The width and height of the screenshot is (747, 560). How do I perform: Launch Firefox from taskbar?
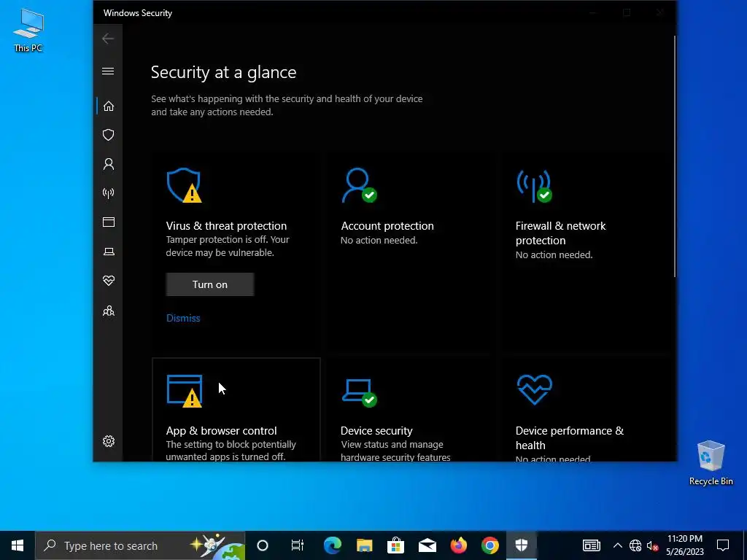click(459, 545)
